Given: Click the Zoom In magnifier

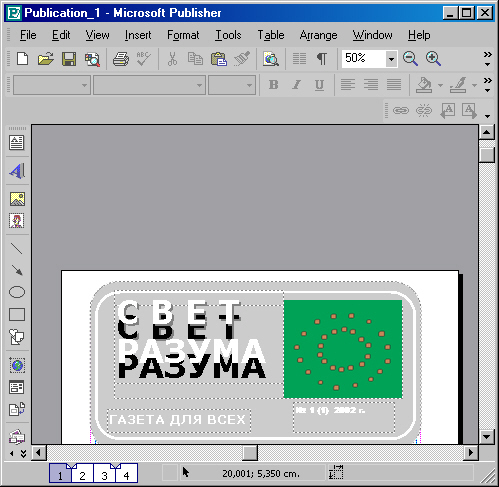Looking at the screenshot, I should click(433, 59).
